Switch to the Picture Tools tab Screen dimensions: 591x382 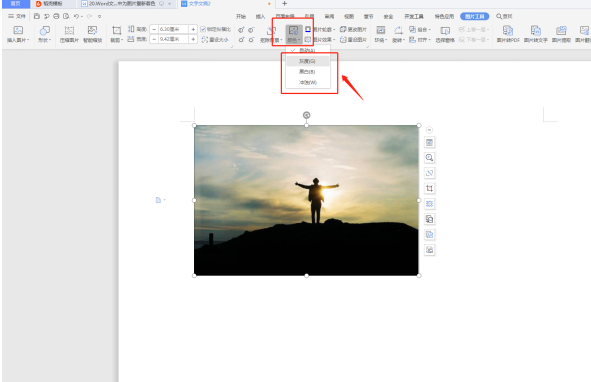475,16
